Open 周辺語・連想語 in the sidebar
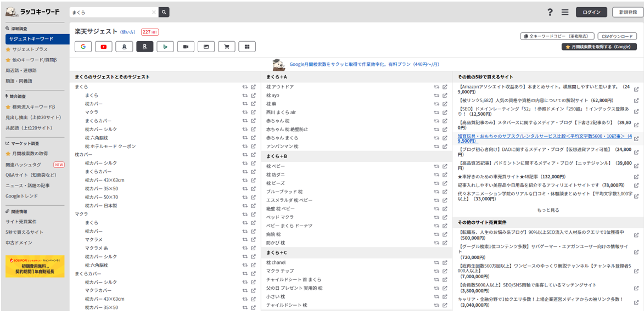 point(21,70)
